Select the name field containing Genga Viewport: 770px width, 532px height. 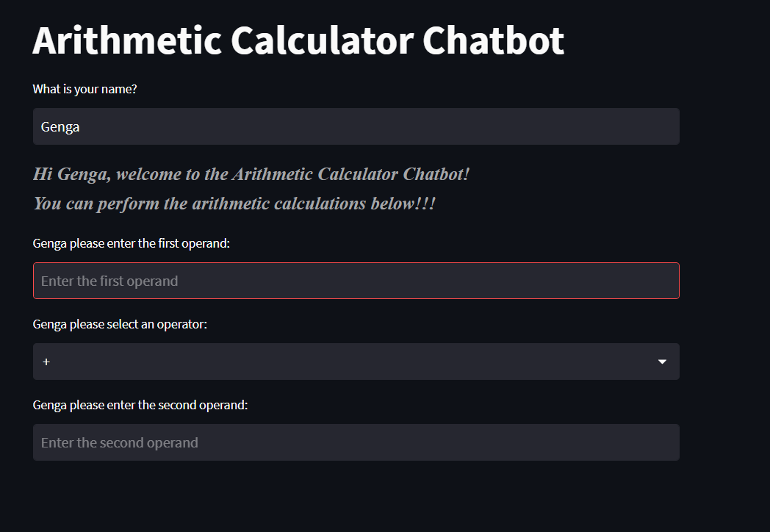pos(356,126)
